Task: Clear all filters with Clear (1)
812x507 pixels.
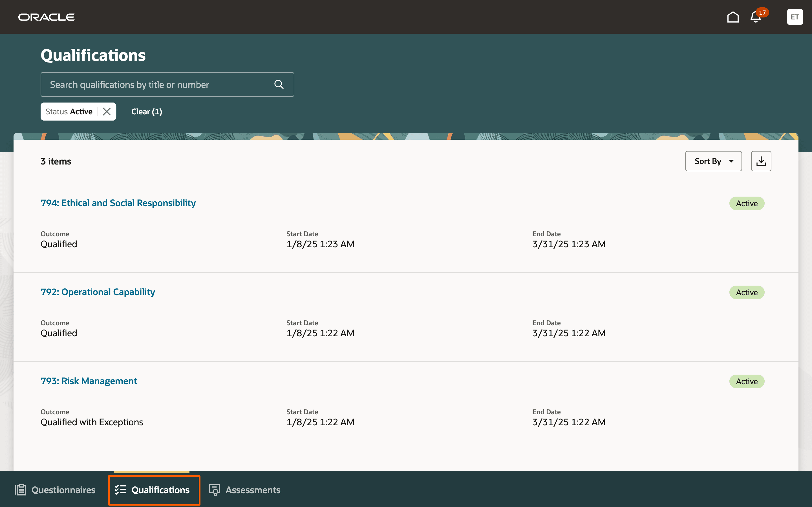Action: (x=147, y=112)
